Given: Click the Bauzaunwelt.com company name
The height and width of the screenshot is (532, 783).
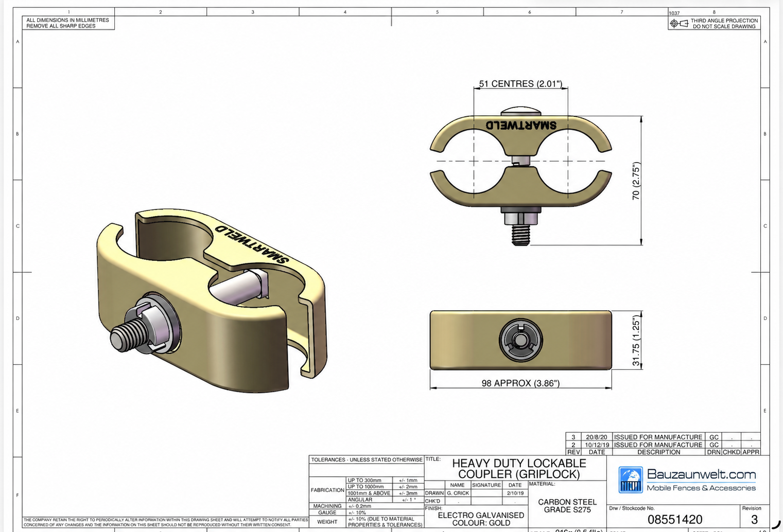Looking at the screenshot, I should tap(701, 474).
